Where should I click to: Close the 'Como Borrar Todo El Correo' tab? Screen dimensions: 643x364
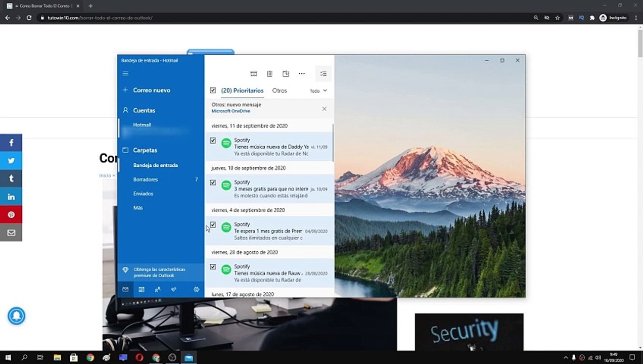(78, 6)
